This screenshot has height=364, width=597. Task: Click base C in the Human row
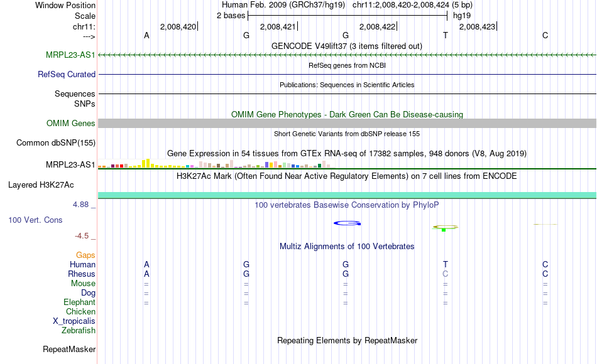pos(545,264)
